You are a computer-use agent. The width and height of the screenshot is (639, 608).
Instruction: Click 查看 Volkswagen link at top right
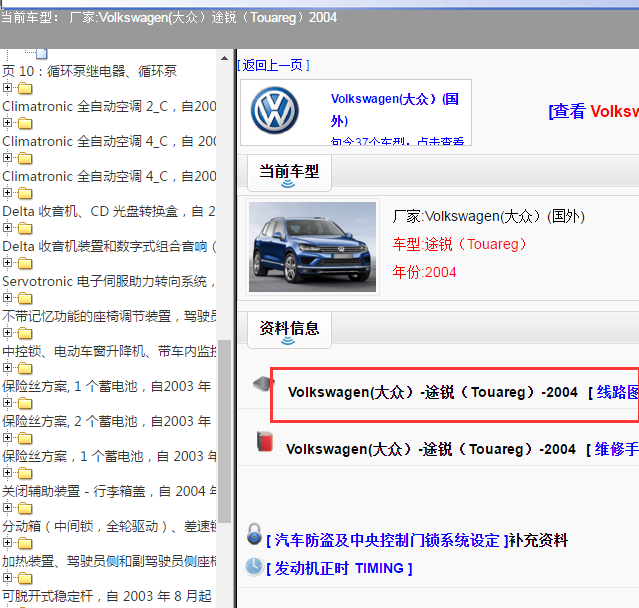593,111
